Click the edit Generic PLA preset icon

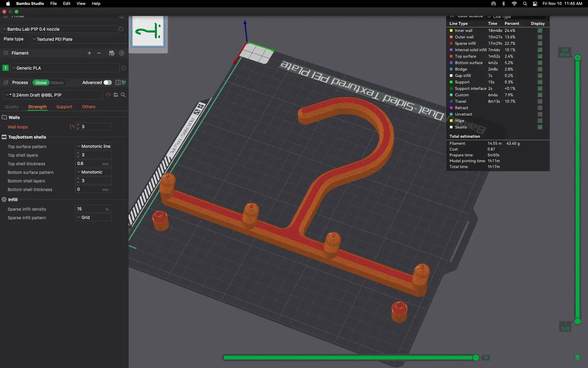(x=123, y=68)
